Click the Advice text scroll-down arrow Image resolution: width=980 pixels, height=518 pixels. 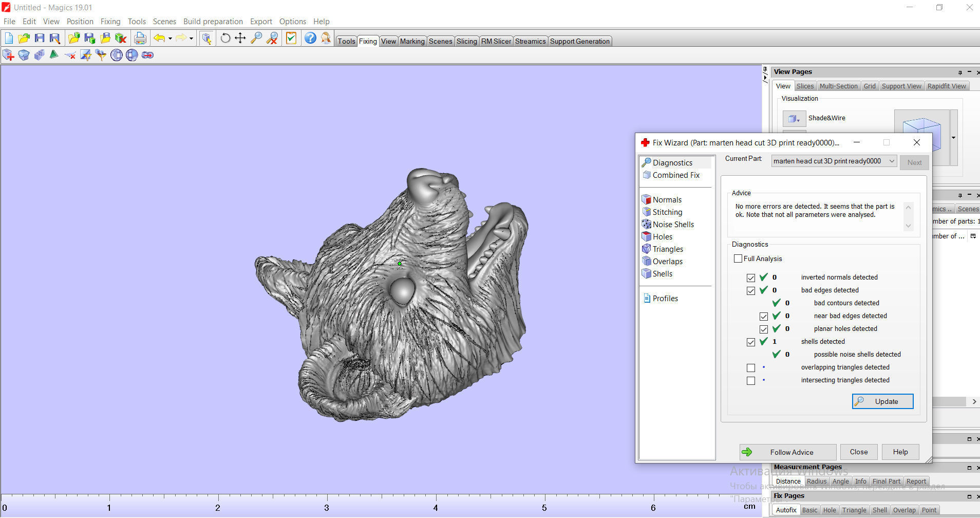coord(908,226)
